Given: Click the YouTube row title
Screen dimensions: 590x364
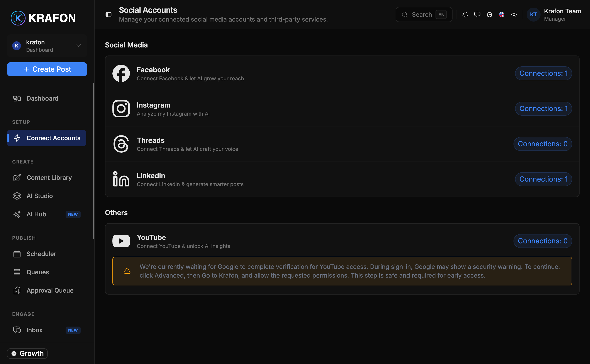Looking at the screenshot, I should (151, 237).
